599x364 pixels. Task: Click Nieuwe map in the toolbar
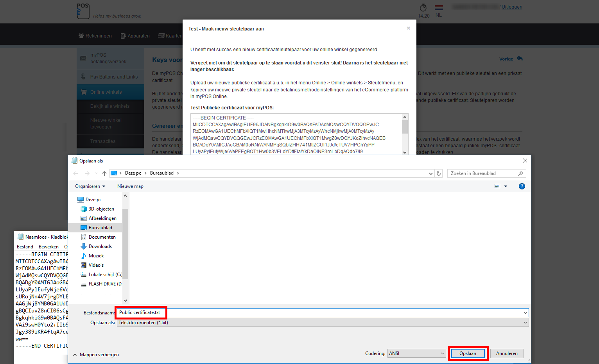130,186
